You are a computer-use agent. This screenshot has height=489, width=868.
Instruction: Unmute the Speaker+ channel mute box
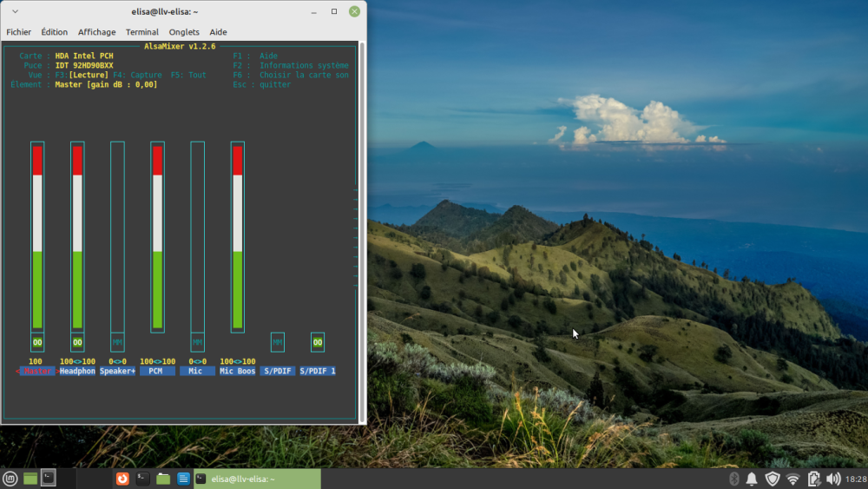pyautogui.click(x=117, y=342)
